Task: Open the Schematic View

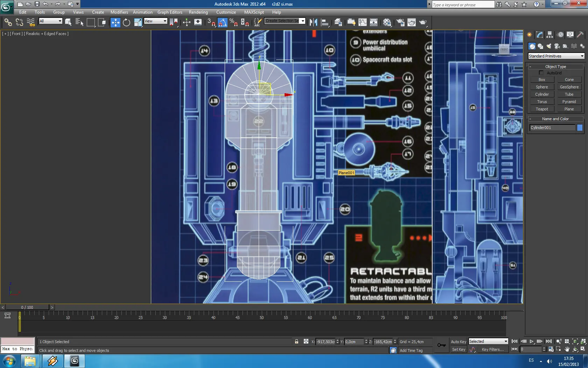Action: pyautogui.click(x=374, y=22)
